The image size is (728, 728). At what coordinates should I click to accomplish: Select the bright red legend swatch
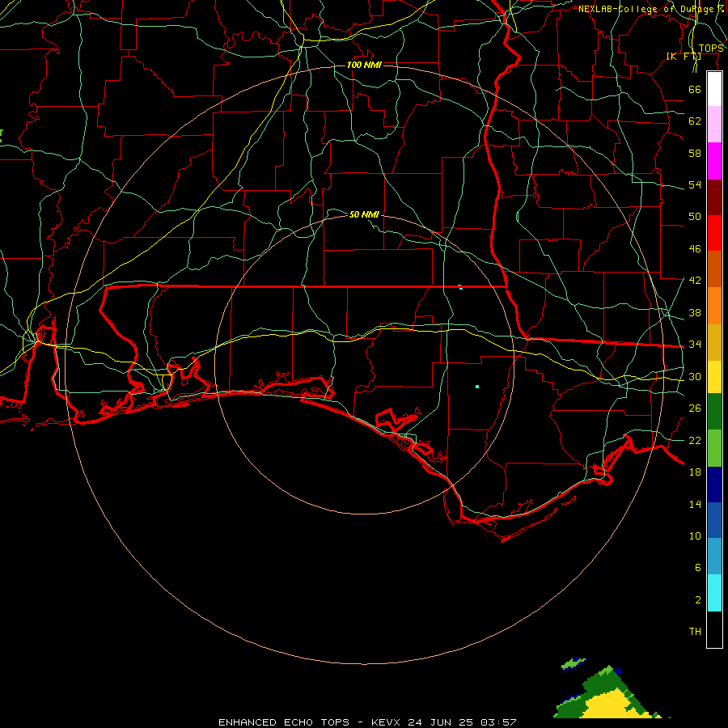(714, 233)
